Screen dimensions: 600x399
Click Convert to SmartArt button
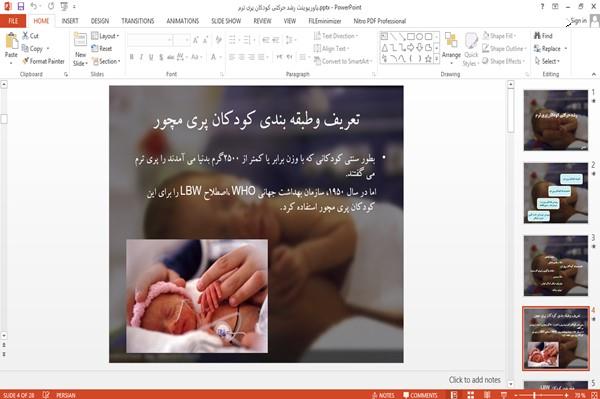pyautogui.click(x=343, y=61)
